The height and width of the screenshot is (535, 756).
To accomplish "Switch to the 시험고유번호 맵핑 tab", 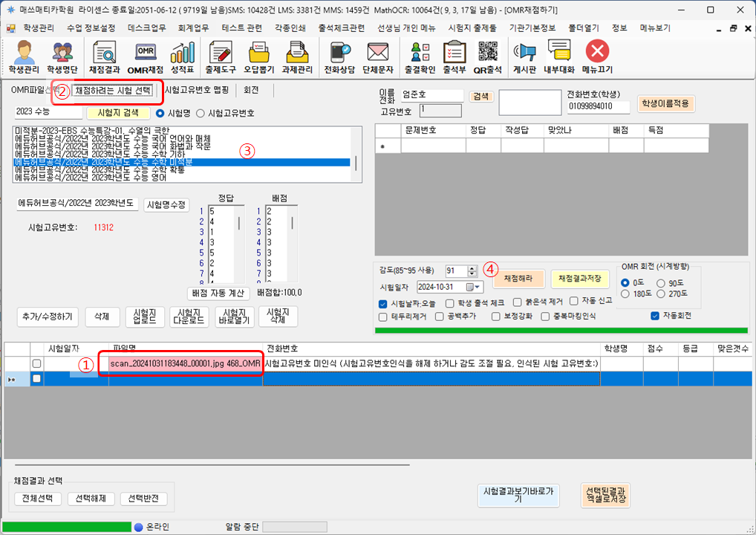I will tap(196, 91).
